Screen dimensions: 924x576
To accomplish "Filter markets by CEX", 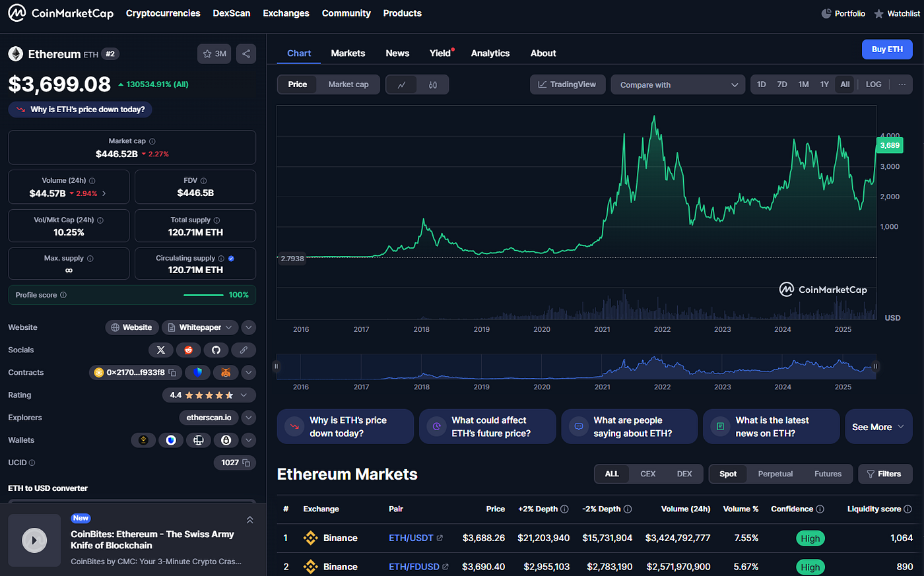I will 648,474.
